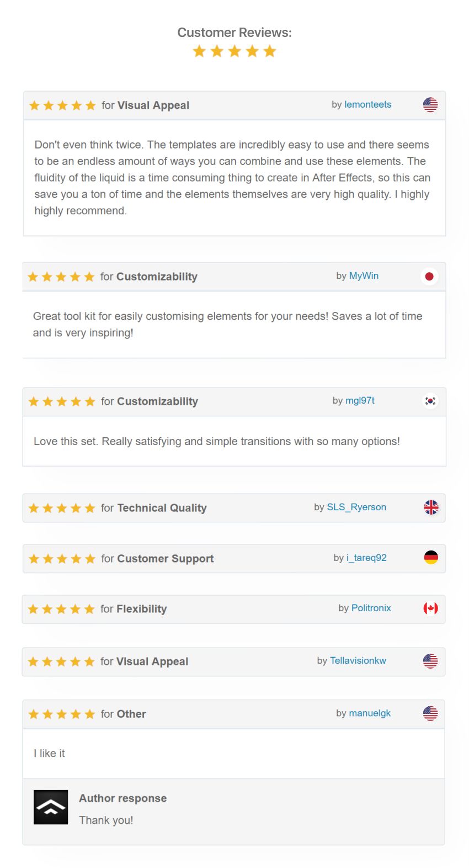Click the author avatar logo thumbnail
This screenshot has width=469, height=868.
point(51,807)
